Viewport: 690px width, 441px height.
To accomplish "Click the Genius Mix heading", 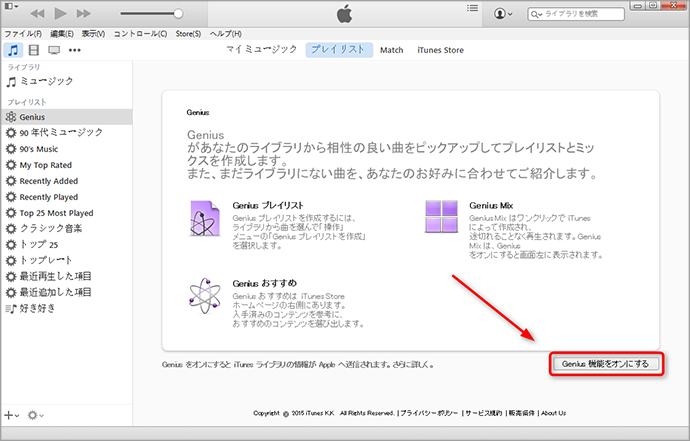I will [x=491, y=206].
